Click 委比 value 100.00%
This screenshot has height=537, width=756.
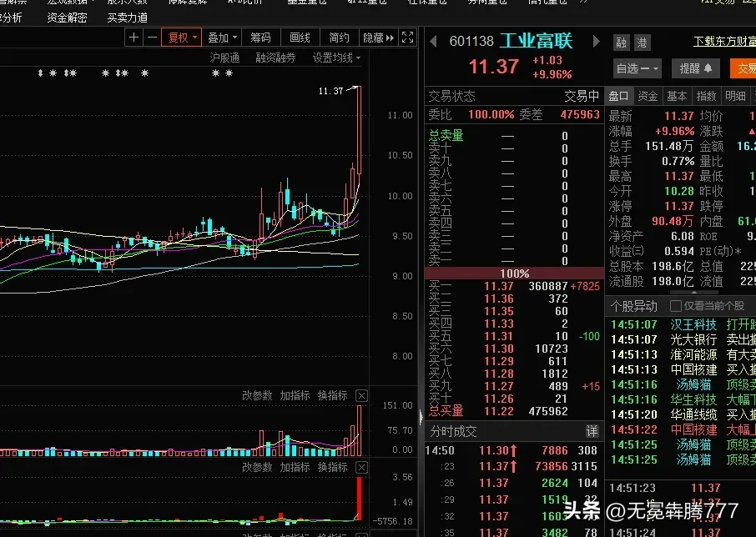pos(491,114)
